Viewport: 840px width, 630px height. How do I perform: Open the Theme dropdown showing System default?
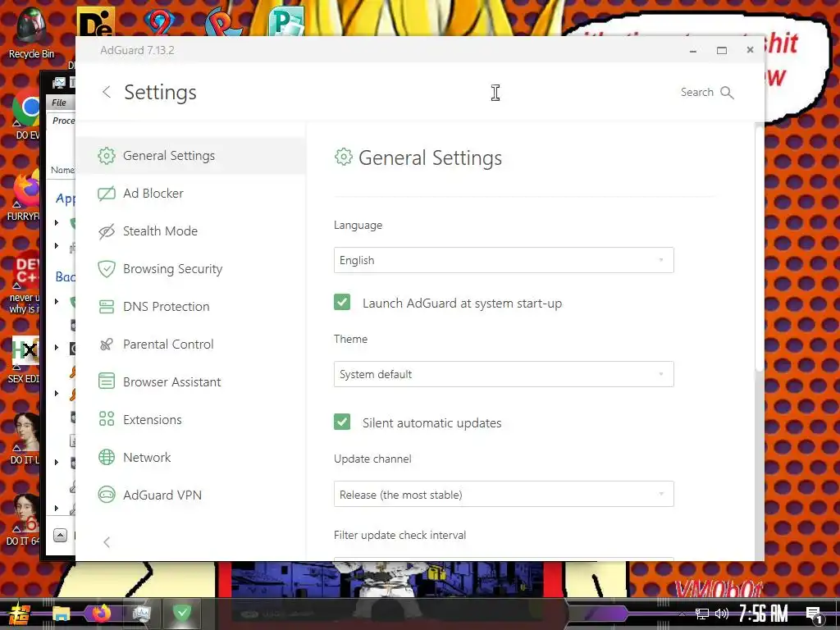[x=504, y=374]
